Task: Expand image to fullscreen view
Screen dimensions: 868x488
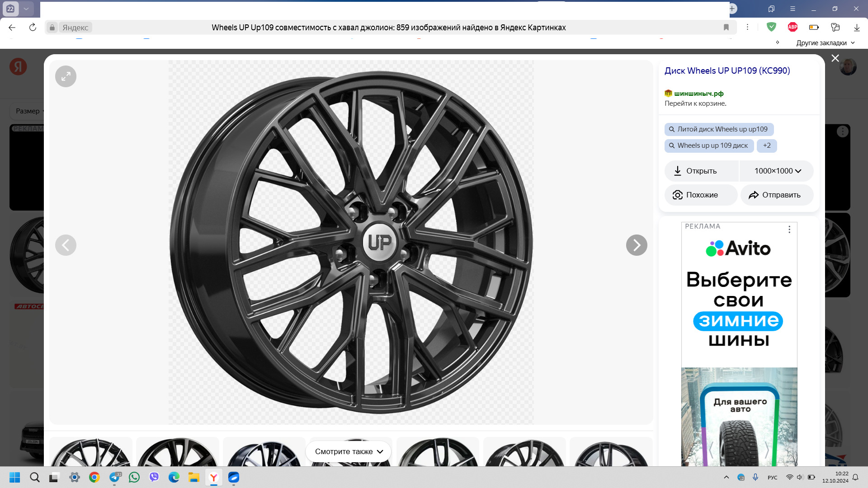Action: 66,76
